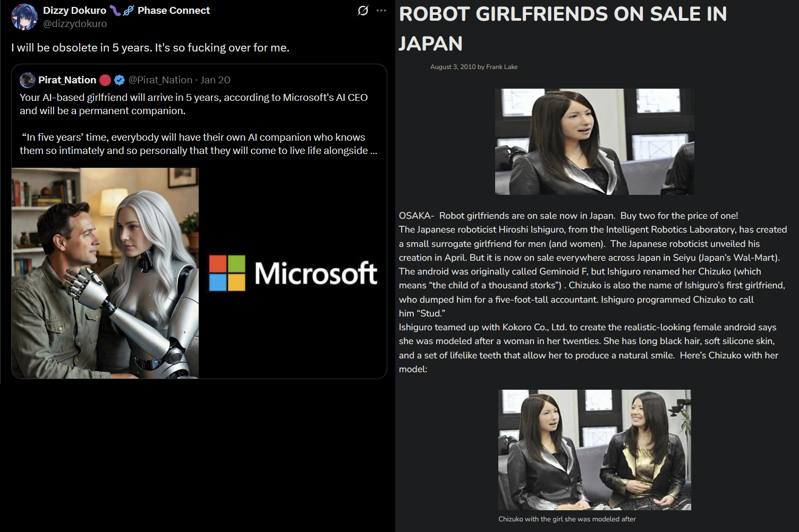This screenshot has width=799, height=532.
Task: Open the Pirat_Nation display name link
Action: [67, 80]
